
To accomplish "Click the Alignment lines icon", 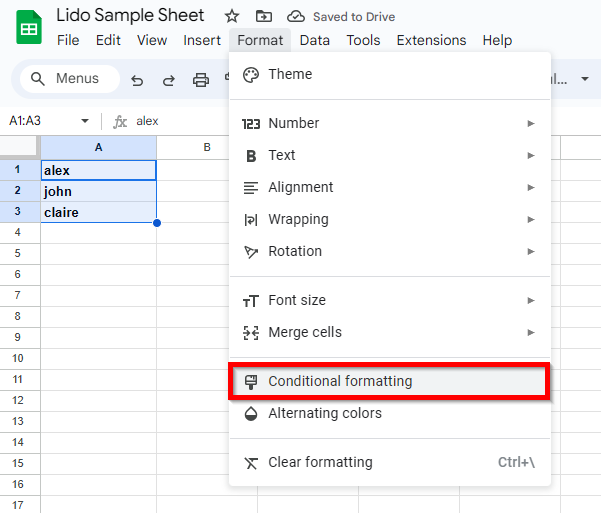I will 251,188.
